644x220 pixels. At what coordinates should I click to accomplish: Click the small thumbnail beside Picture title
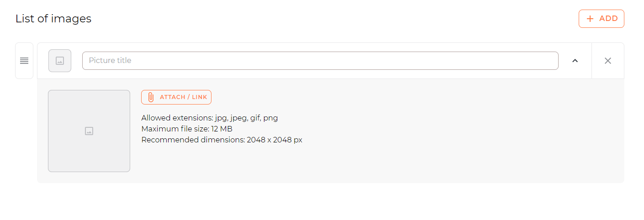60,61
